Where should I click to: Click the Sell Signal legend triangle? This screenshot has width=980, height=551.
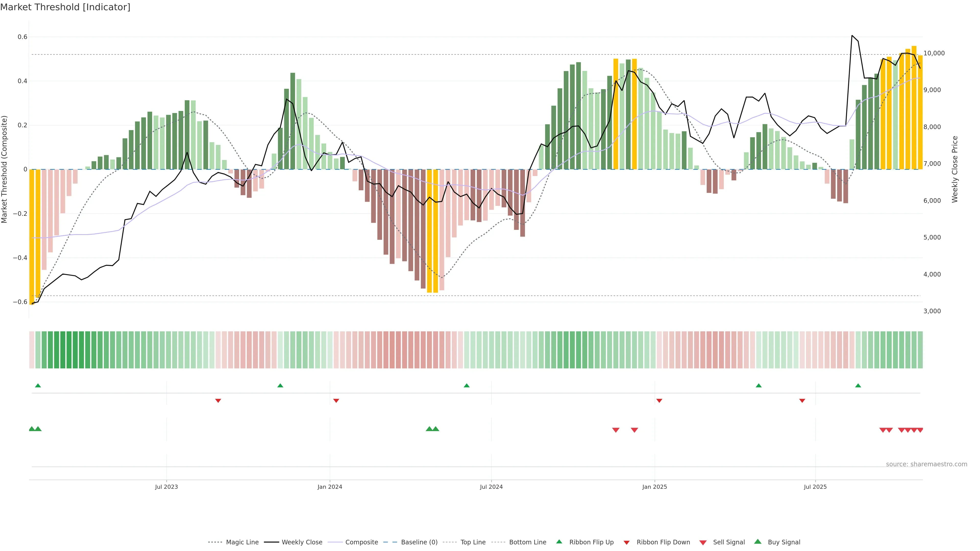[x=703, y=543]
